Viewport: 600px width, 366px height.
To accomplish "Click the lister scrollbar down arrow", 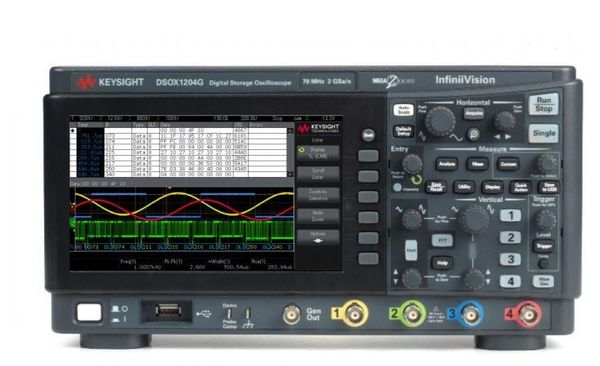I will pos(290,174).
